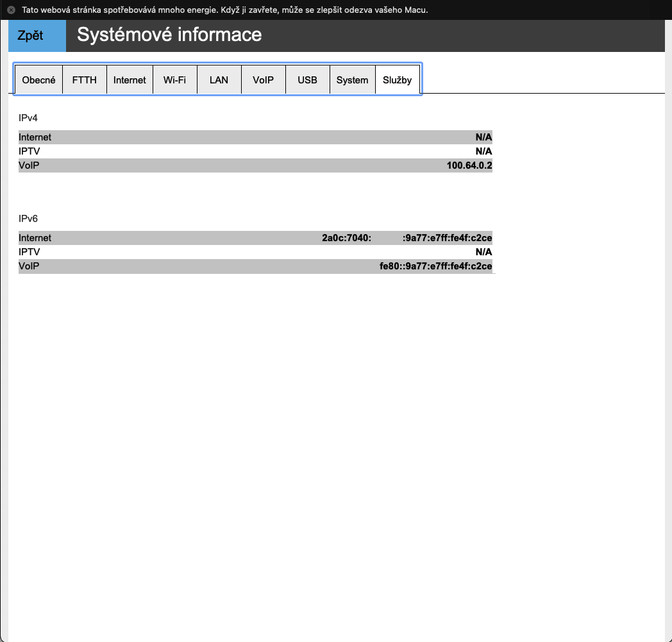Switch to the FTTH tab
Screen dimensions: 672x642
(85, 80)
